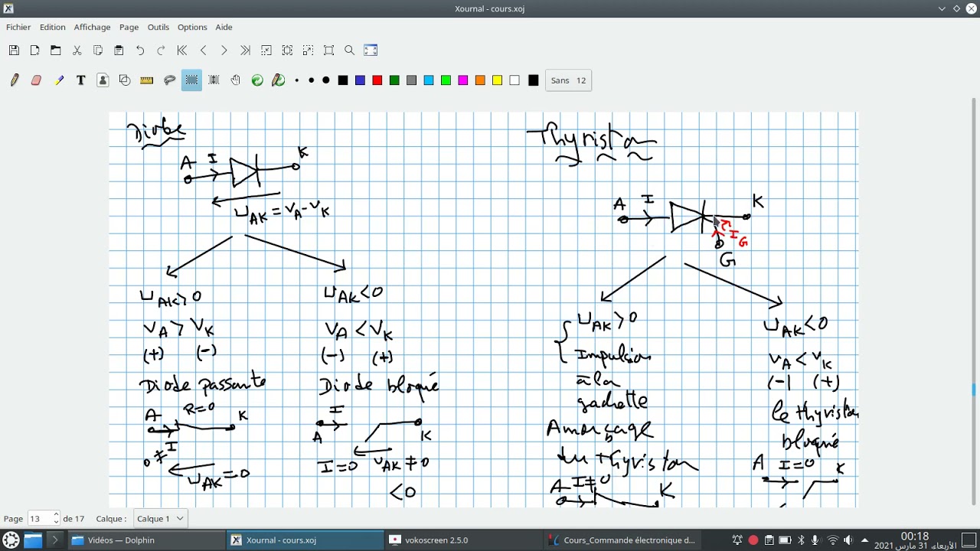Screen dimensions: 980x551
Task: Toggle the shape recognizer
Action: pos(125,80)
